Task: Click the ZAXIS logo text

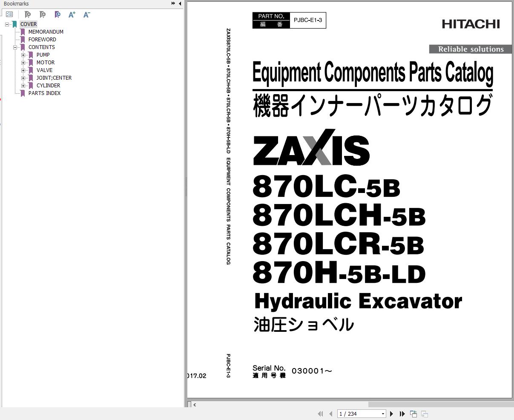Action: tap(311, 148)
